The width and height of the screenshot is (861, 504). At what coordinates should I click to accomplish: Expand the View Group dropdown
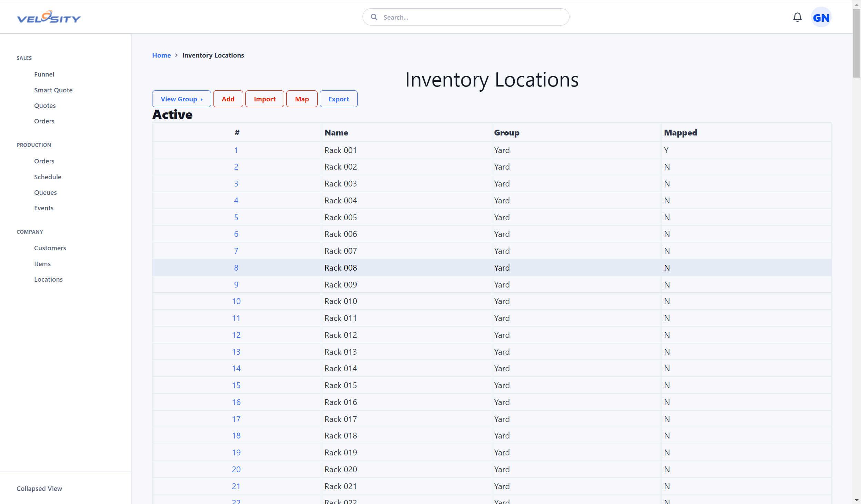[181, 99]
